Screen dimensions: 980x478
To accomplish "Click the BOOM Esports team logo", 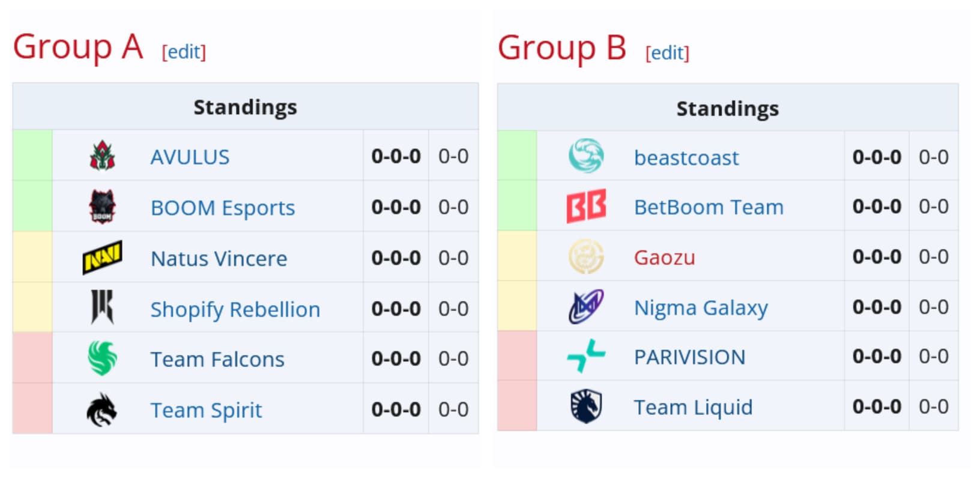I will point(102,206).
